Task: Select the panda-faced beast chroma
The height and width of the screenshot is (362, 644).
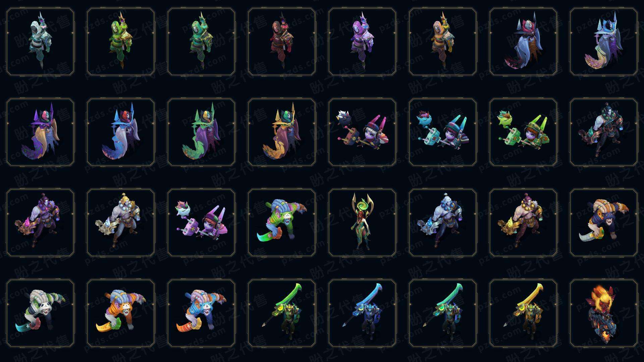Action: (x=40, y=313)
